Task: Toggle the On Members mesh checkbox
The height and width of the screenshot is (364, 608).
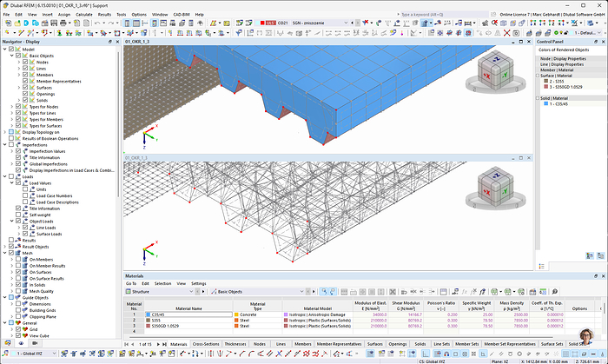Action: [18, 260]
